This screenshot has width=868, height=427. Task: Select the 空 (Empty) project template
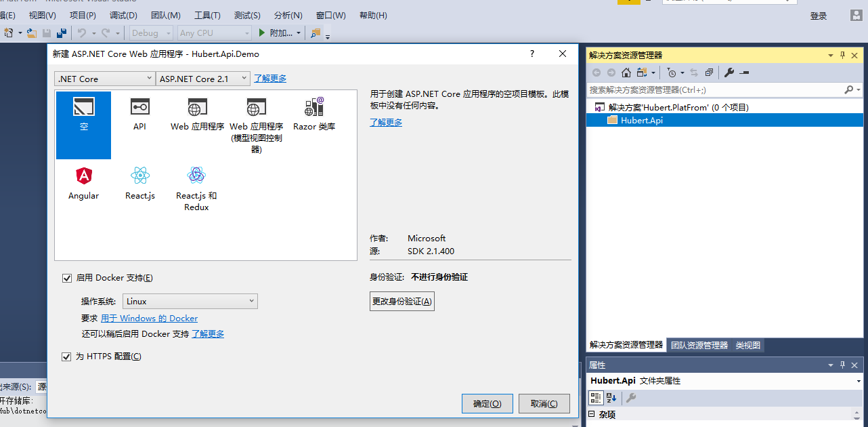(x=83, y=125)
